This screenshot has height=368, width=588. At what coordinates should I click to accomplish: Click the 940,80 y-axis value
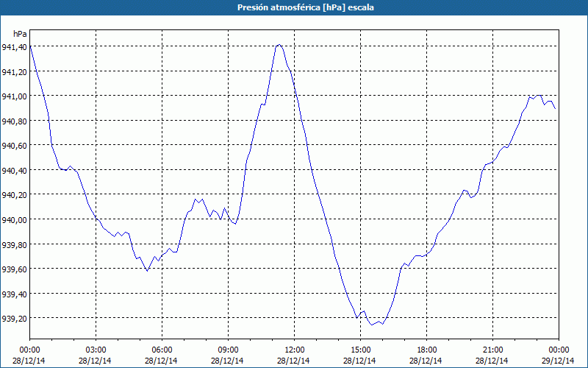[x=14, y=121]
